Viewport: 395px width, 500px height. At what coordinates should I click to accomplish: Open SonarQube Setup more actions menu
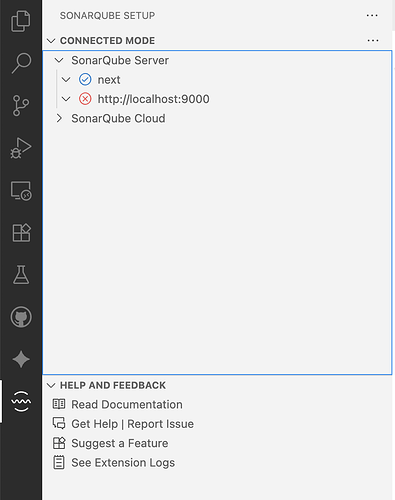click(372, 15)
